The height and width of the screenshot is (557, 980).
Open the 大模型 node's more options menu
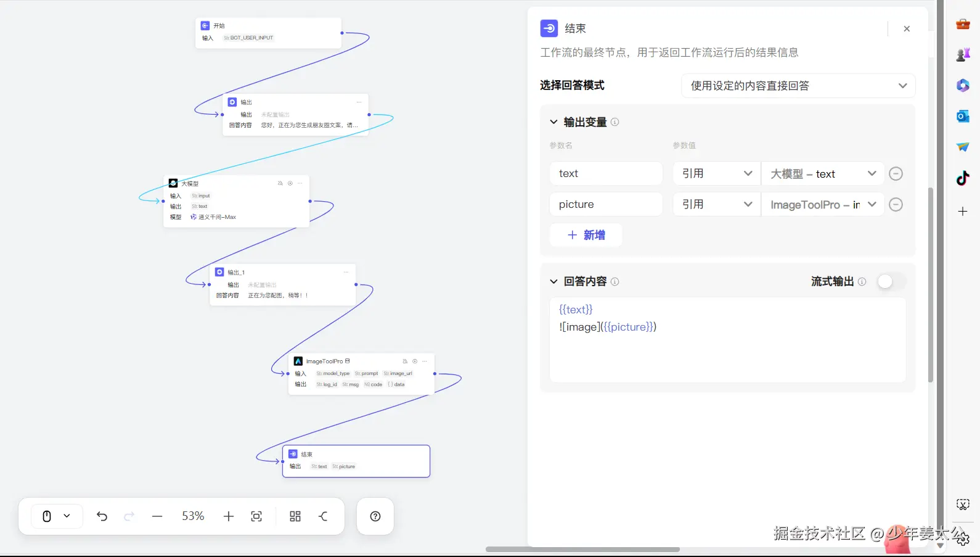pos(300,183)
